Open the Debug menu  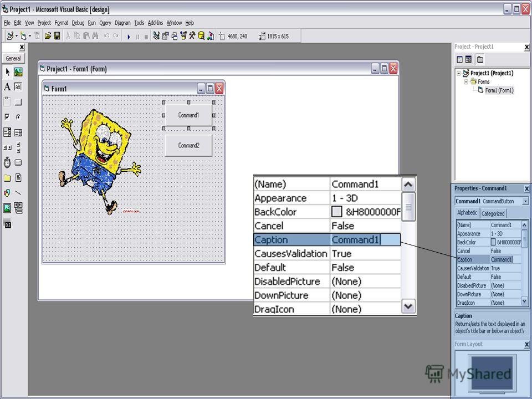(78, 23)
